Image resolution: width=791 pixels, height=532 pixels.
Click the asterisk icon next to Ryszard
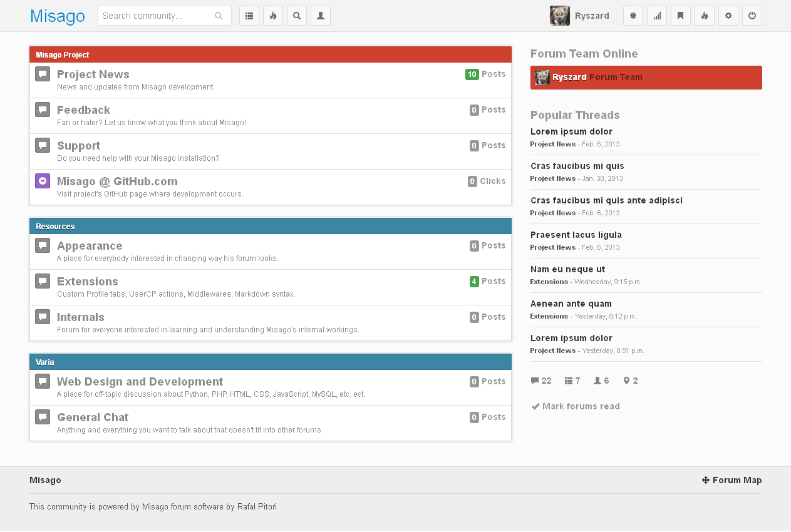633,16
